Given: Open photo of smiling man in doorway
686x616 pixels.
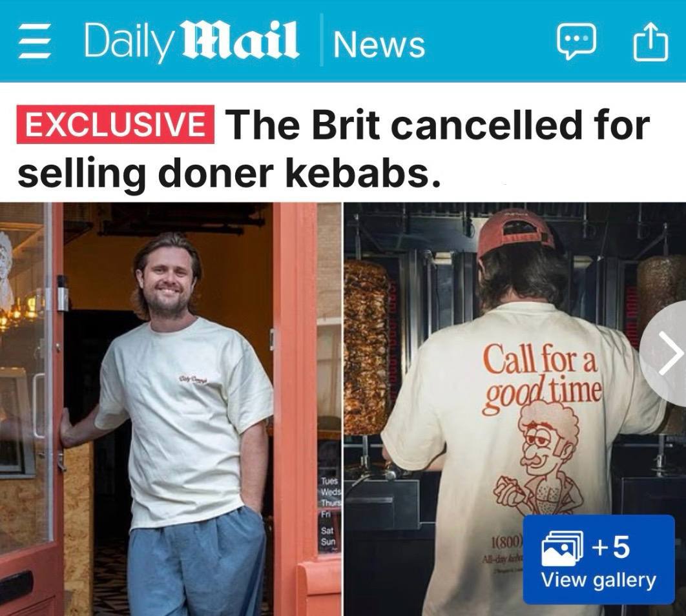Looking at the screenshot, I should pos(171,409).
